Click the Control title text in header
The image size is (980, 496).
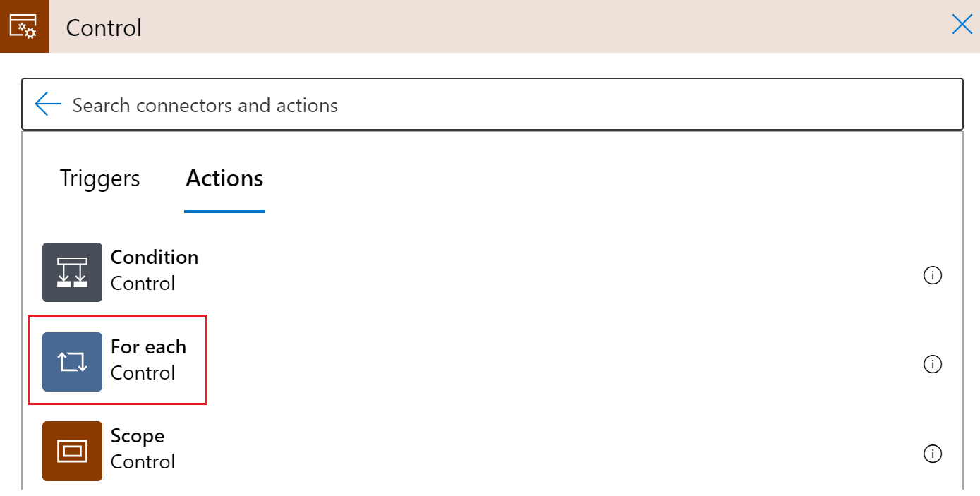[104, 28]
